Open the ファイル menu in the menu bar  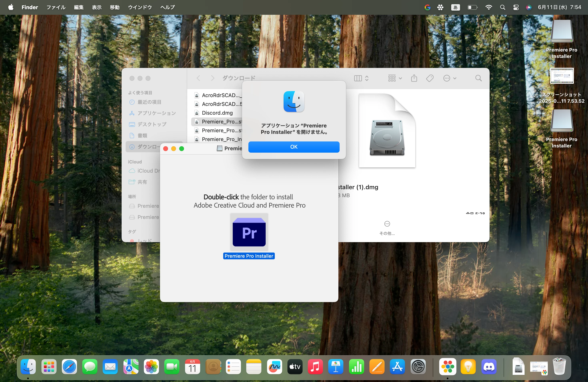click(x=56, y=7)
